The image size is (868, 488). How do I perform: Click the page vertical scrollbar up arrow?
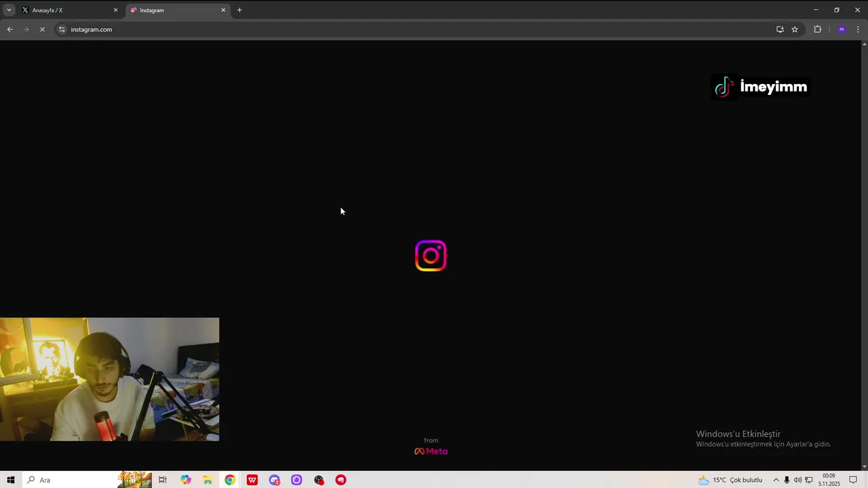[864, 44]
